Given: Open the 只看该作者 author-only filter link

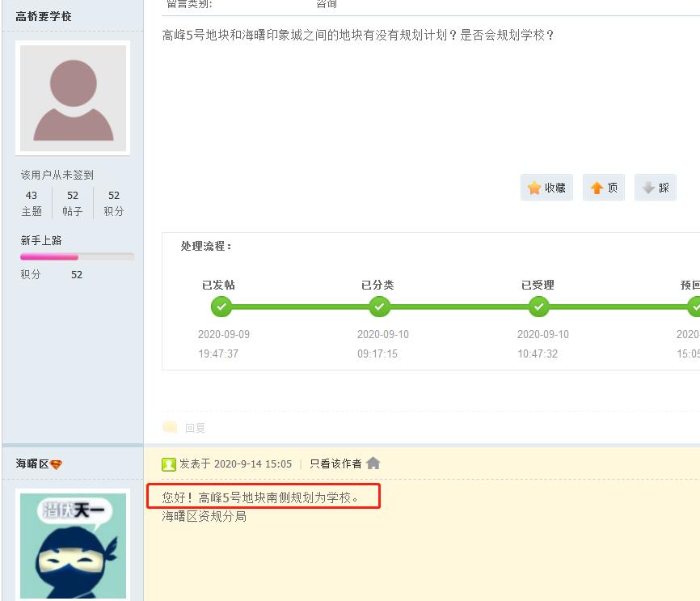Looking at the screenshot, I should pos(335,463).
